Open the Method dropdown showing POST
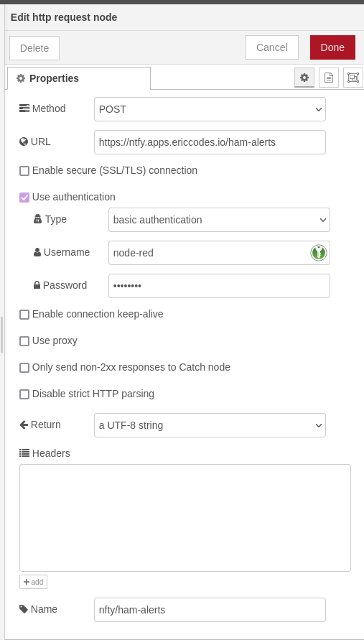 point(210,109)
